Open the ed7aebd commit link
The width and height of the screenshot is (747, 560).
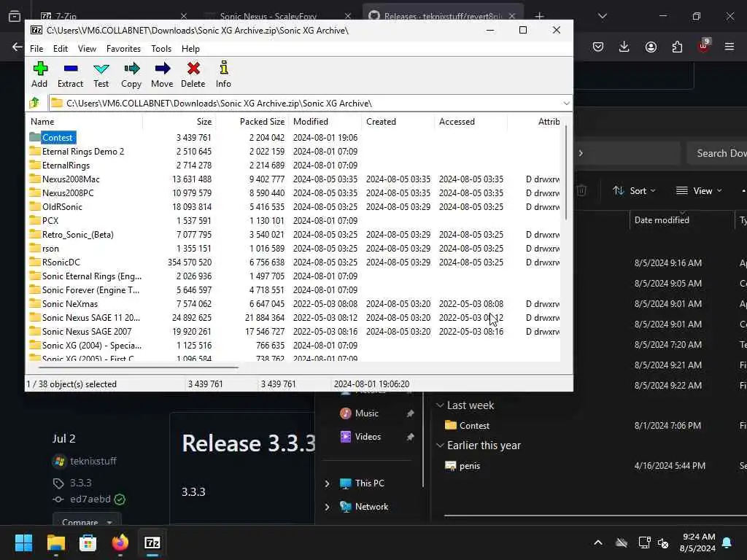click(x=90, y=499)
